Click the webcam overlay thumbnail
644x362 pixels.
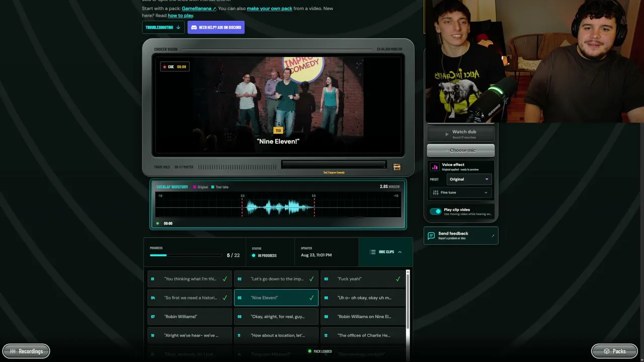click(535, 61)
